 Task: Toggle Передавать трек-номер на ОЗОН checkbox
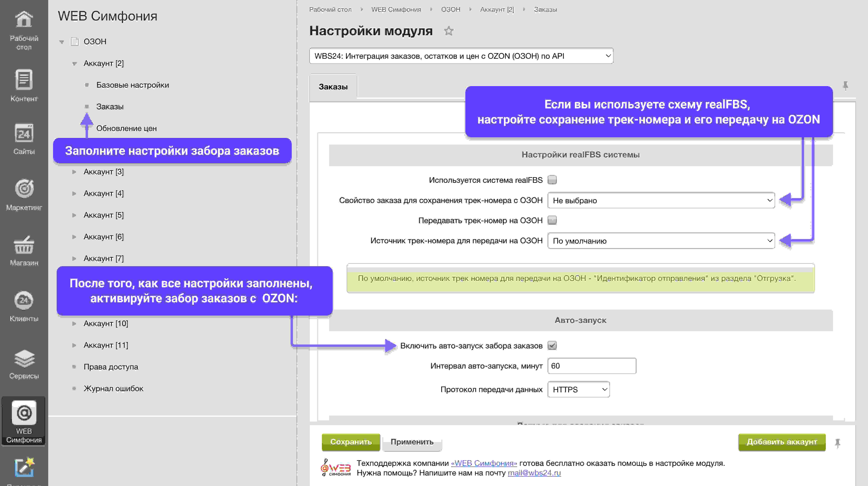(552, 220)
